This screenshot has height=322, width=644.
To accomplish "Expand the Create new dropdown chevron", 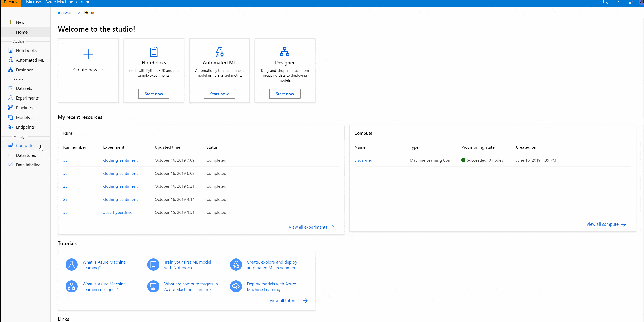I will [102, 70].
